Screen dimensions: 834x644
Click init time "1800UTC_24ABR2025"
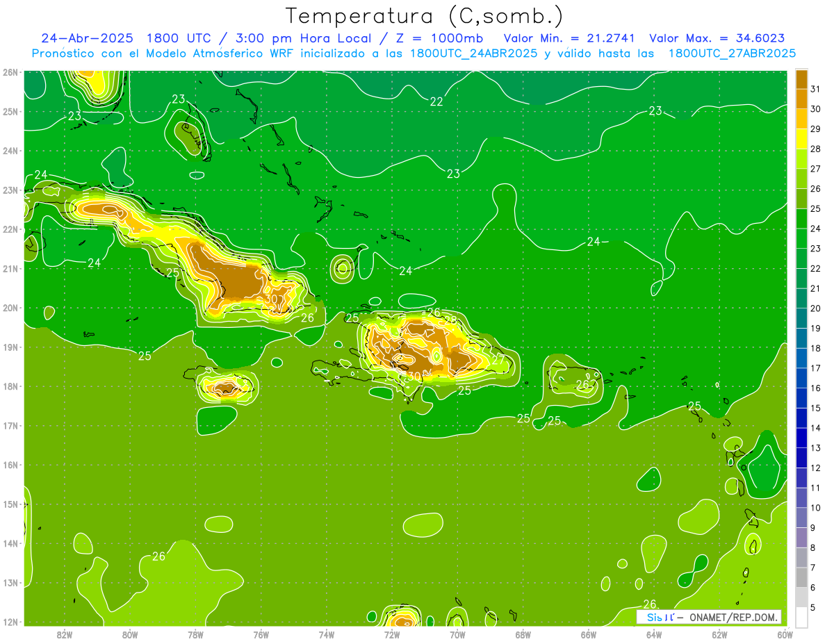[x=473, y=53]
